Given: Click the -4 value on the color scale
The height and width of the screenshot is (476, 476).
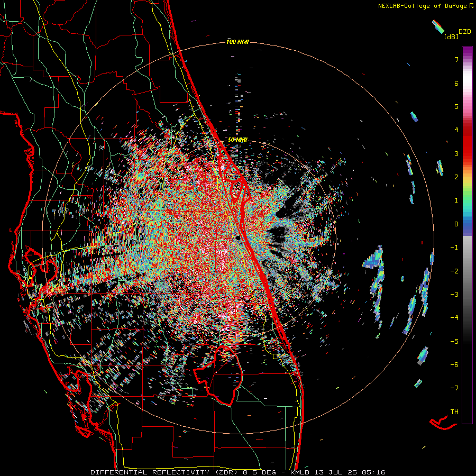Looking at the screenshot, I should [454, 317].
